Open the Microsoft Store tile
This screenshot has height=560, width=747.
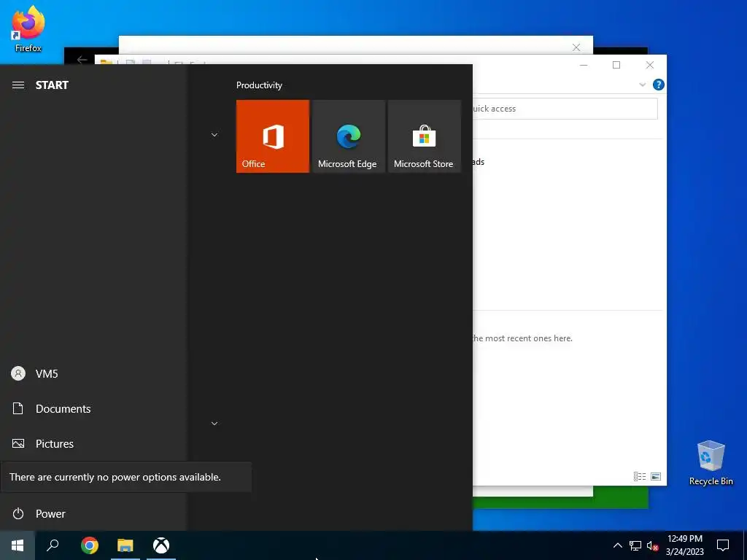coord(425,136)
